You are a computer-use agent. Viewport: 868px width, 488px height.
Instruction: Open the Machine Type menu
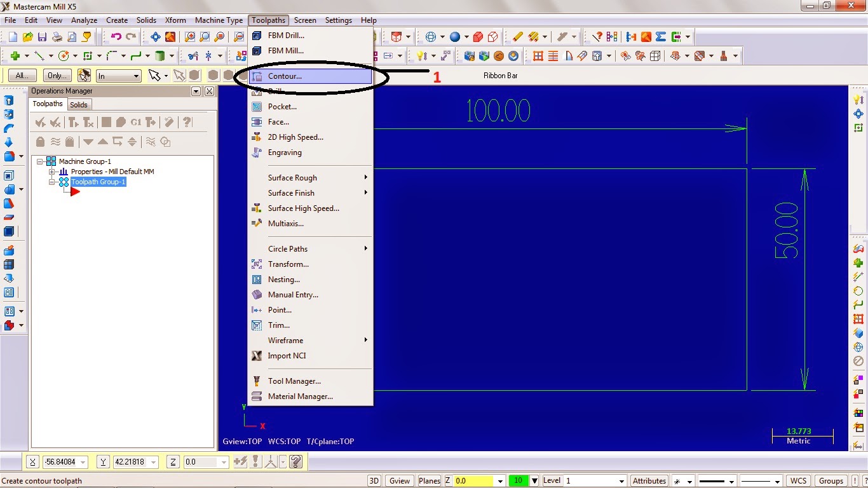[x=219, y=20]
